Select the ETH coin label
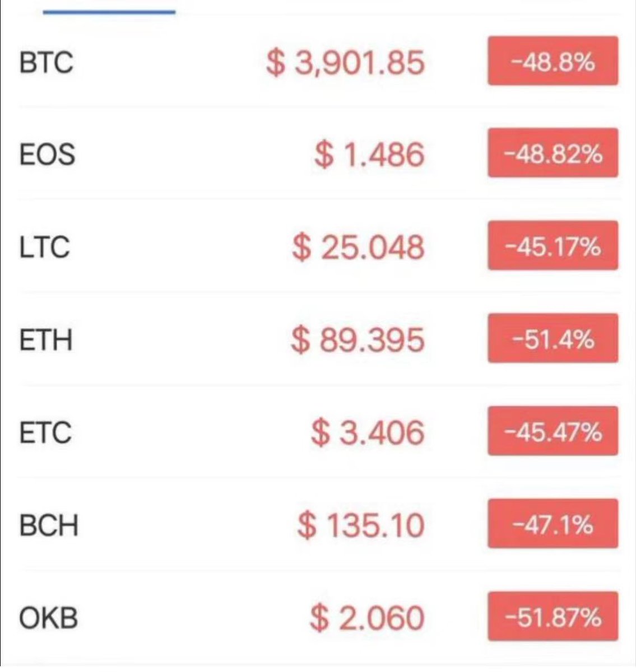Image resolution: width=636 pixels, height=672 pixels. pyautogui.click(x=46, y=339)
